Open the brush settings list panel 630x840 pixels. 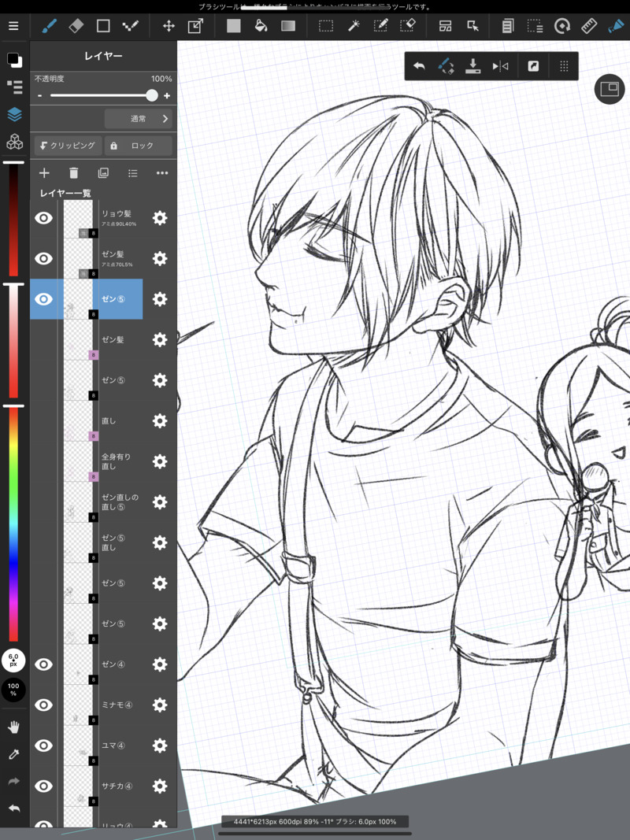(14, 87)
